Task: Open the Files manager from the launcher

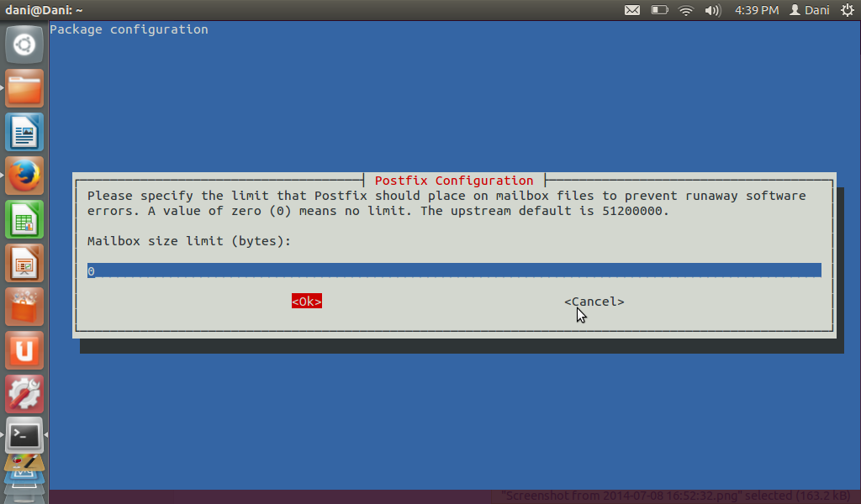Action: 24,88
